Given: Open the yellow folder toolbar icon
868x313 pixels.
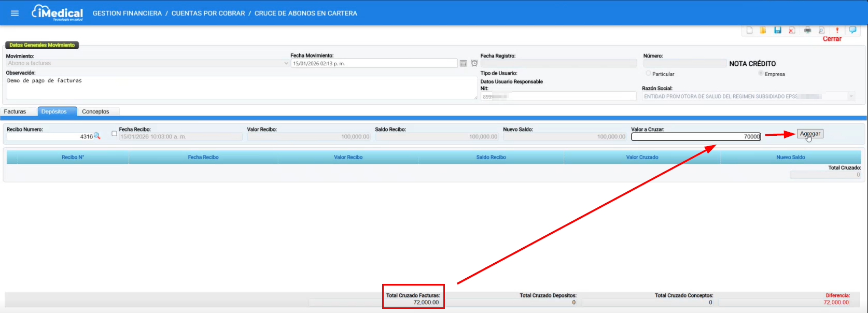Looking at the screenshot, I should (763, 30).
